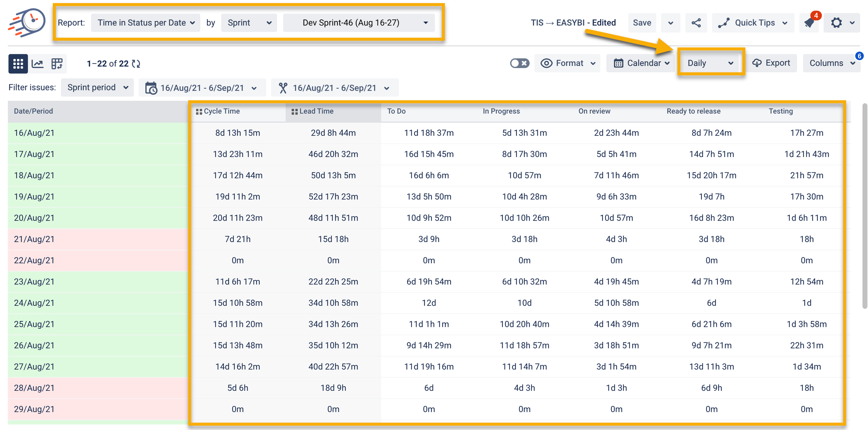Image resolution: width=868 pixels, height=430 pixels.
Task: Click the Save button
Action: pyautogui.click(x=642, y=23)
